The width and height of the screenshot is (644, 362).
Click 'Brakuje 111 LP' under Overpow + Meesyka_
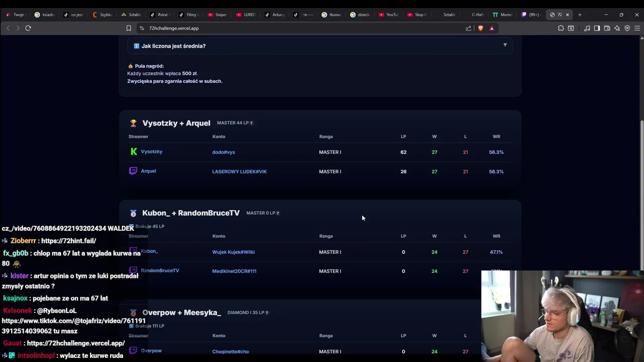150,326
